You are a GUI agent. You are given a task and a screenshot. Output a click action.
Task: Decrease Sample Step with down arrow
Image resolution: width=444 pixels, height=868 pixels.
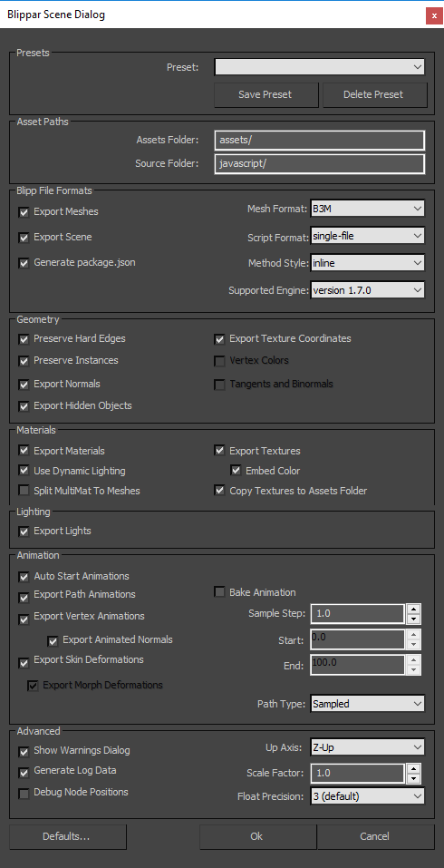414,619
